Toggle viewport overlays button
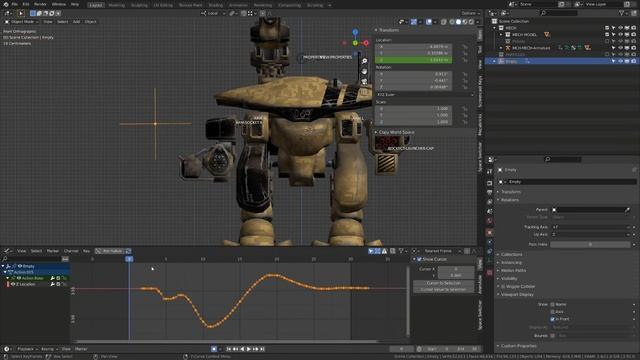 429,22
